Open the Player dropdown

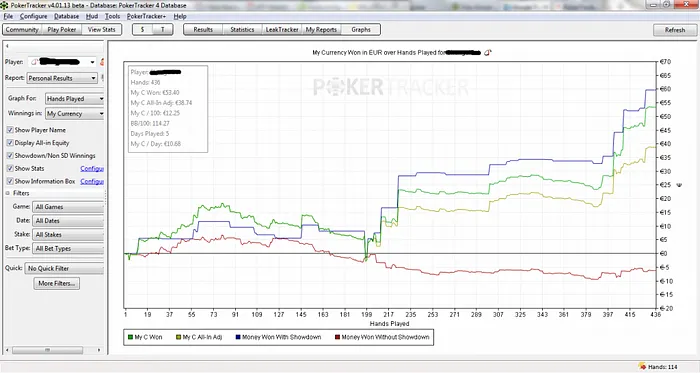[x=62, y=62]
